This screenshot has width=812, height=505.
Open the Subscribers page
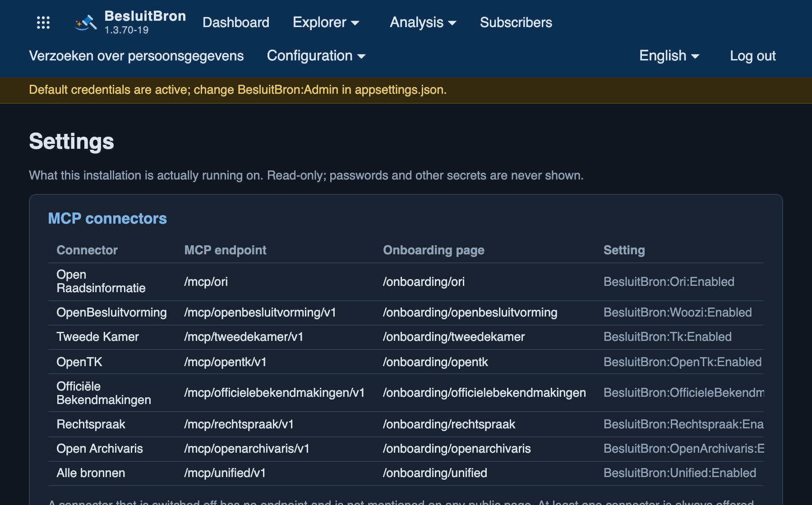pyautogui.click(x=516, y=22)
